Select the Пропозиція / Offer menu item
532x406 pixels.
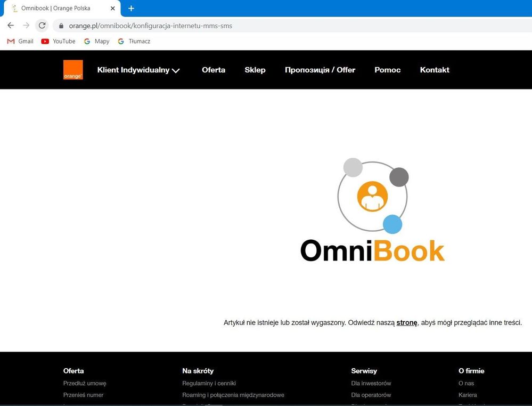tap(320, 70)
